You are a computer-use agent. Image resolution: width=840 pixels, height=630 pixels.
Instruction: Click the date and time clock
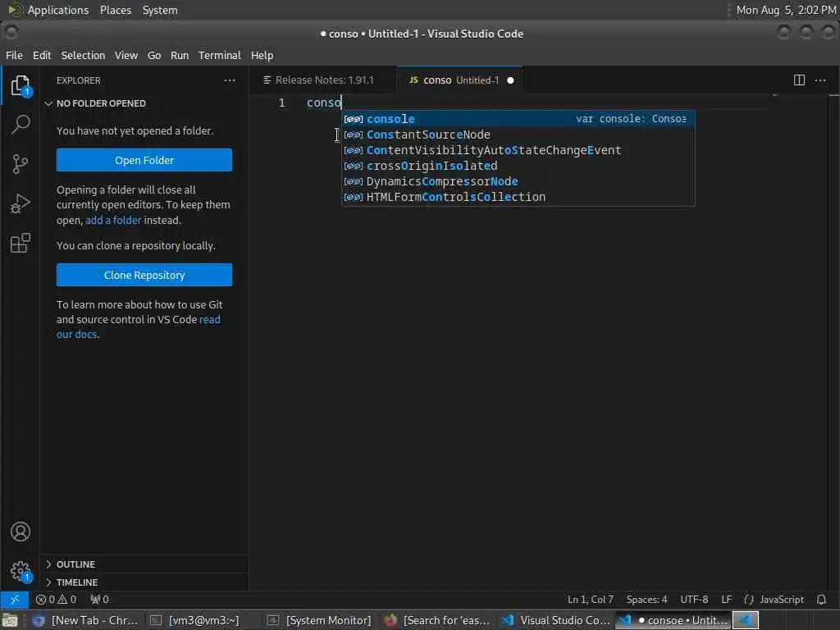pyautogui.click(x=786, y=10)
